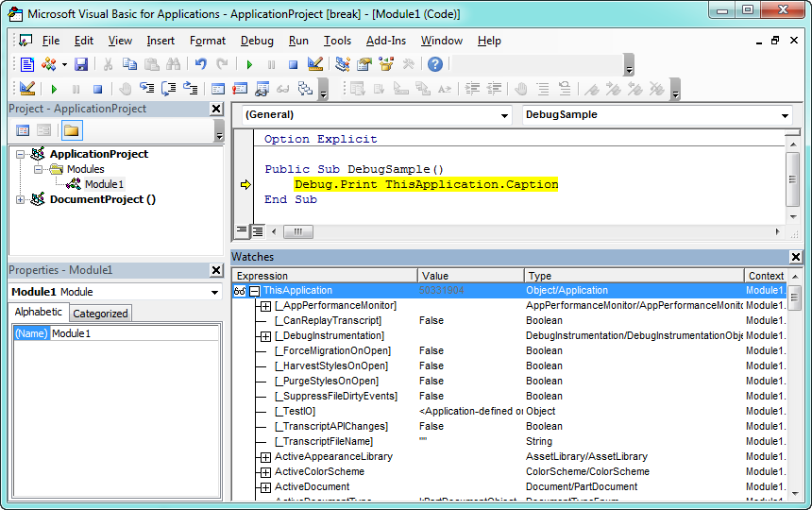Click the Step Out debug icon

click(x=190, y=89)
